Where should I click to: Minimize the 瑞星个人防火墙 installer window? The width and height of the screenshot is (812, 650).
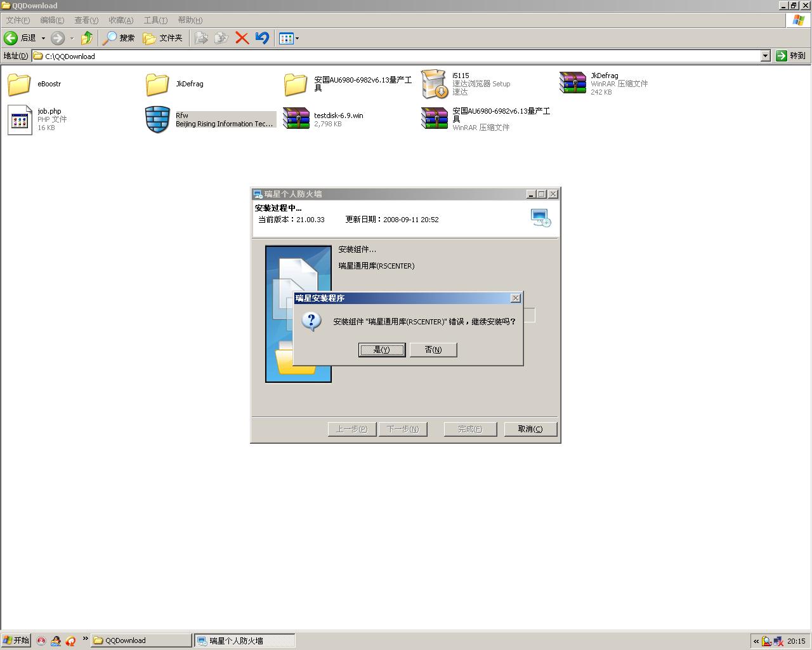click(x=531, y=194)
